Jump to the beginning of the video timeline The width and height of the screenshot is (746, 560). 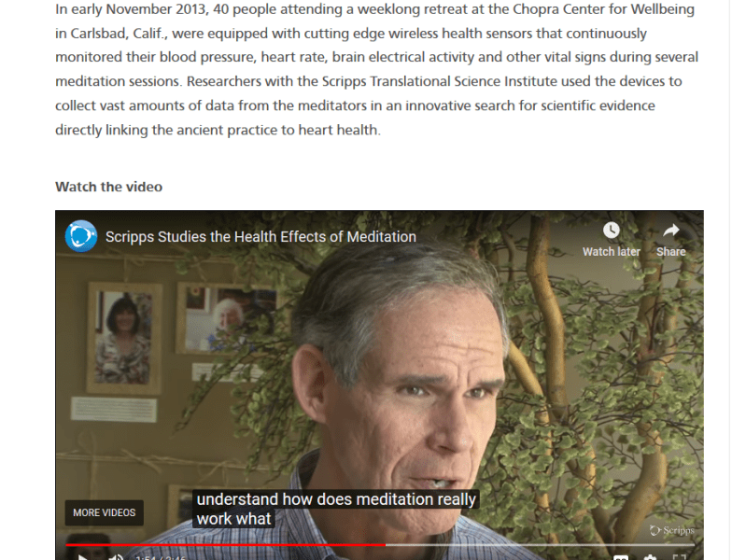[66, 545]
